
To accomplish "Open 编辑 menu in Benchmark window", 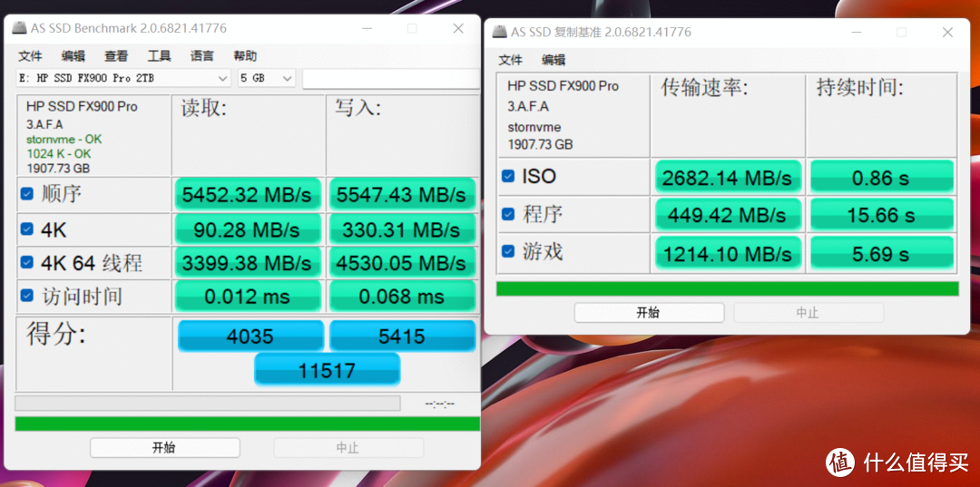I will click(73, 55).
